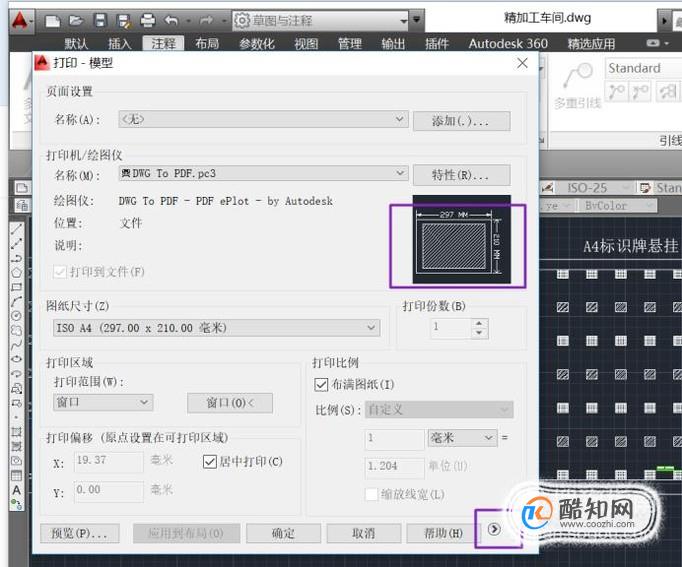This screenshot has height=567, width=682.
Task: Decrease number of copies with down arrow
Action: click(x=479, y=333)
